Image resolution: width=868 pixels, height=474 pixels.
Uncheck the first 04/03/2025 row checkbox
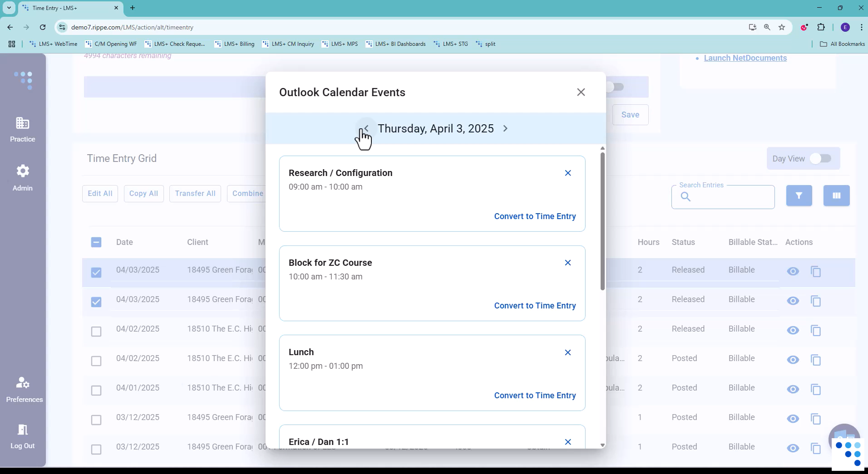click(x=96, y=272)
